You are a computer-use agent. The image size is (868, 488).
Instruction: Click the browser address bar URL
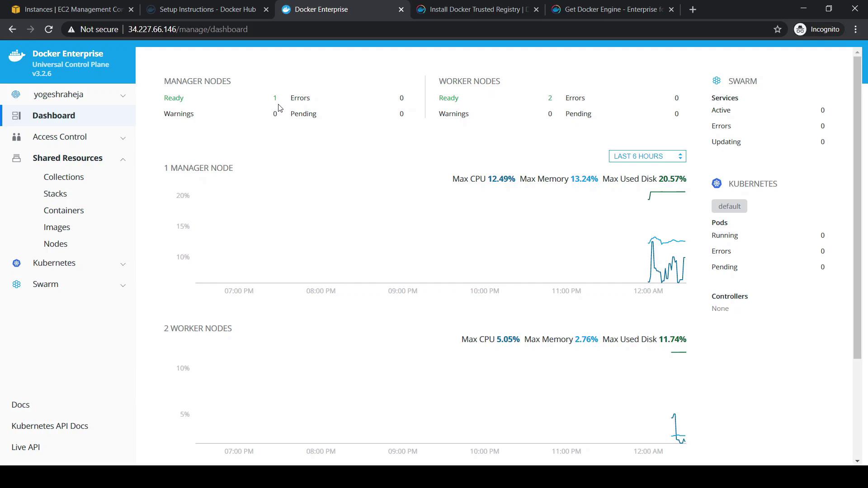pyautogui.click(x=188, y=29)
